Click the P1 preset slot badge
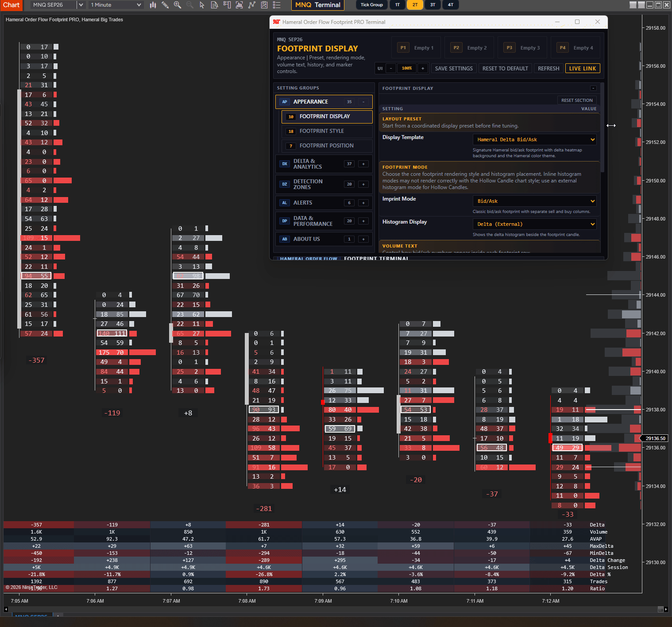This screenshot has width=672, height=627. 403,48
